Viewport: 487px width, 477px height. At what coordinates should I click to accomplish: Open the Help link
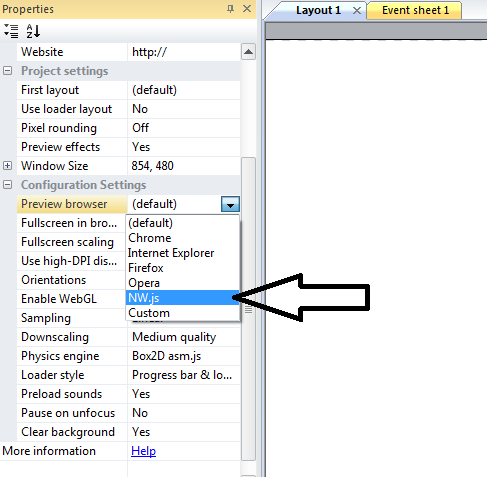click(143, 451)
